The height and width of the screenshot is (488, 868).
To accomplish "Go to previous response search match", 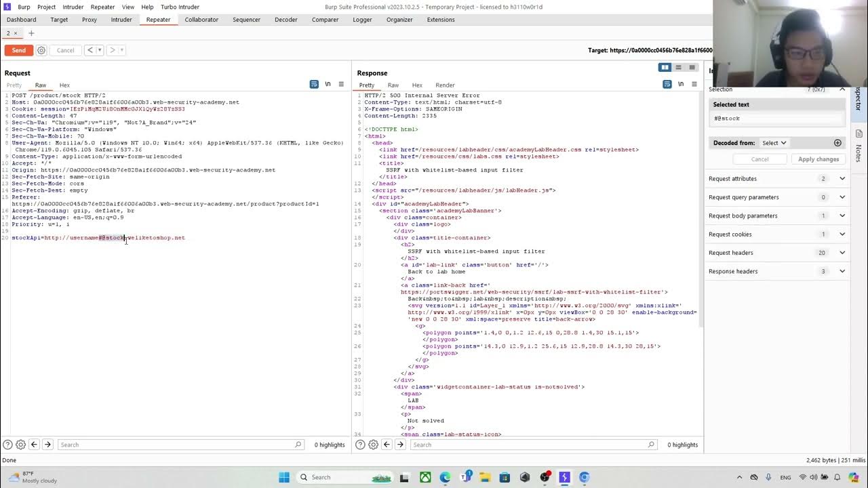I will 387,445.
